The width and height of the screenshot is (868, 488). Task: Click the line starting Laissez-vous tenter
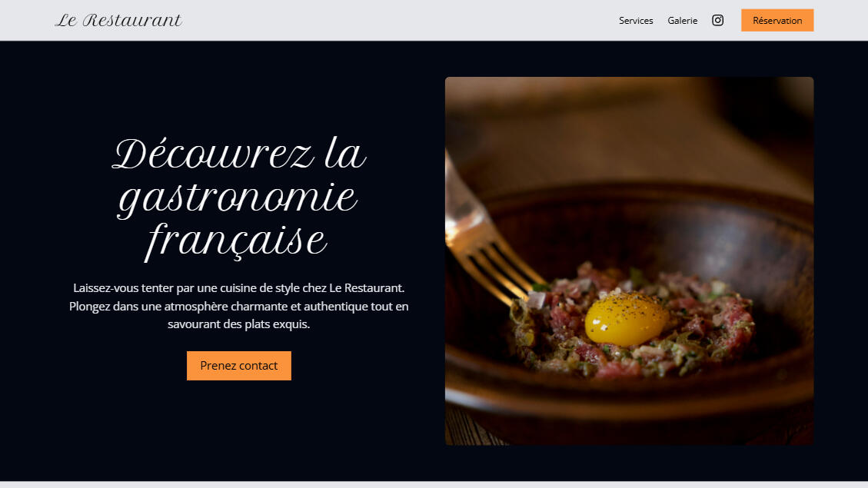pyautogui.click(x=238, y=287)
